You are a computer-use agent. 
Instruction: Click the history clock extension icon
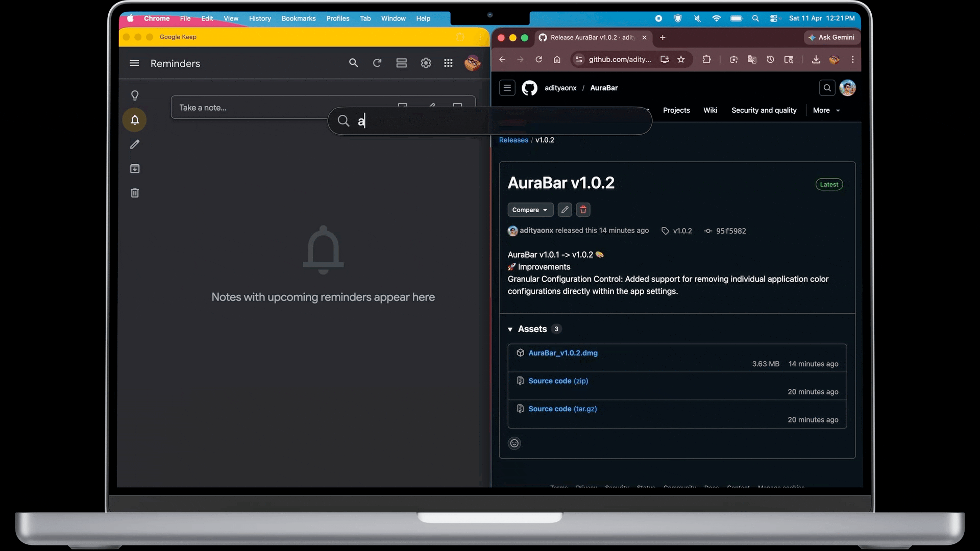click(x=770, y=60)
